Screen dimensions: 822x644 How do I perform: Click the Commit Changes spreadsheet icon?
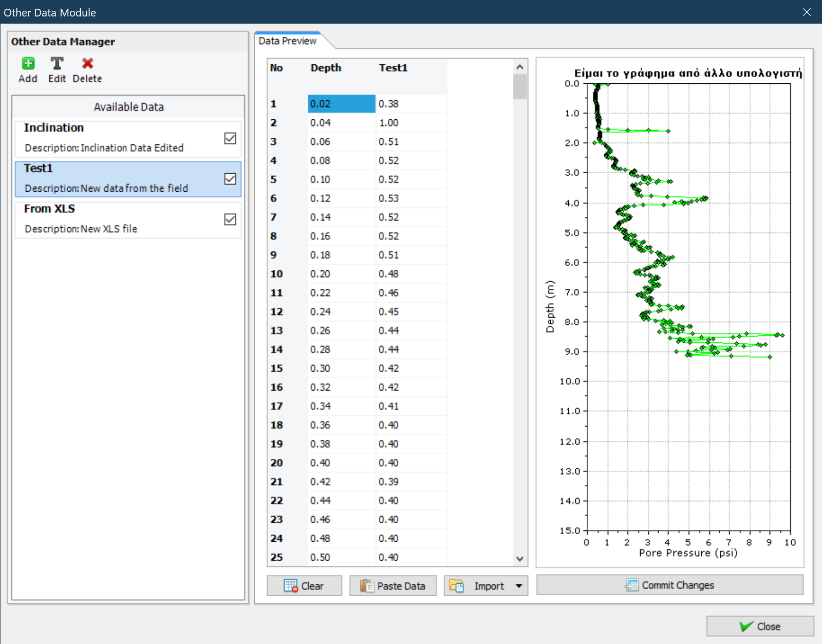631,585
